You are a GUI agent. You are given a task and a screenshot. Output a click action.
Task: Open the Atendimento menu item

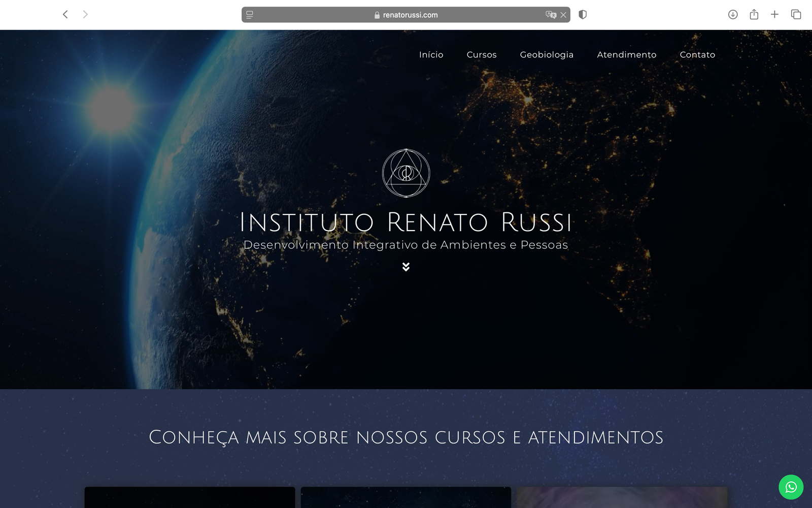(627, 55)
